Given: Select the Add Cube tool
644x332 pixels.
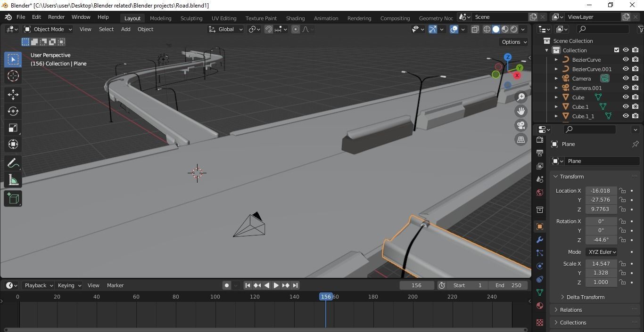Looking at the screenshot, I should click(x=13, y=199).
